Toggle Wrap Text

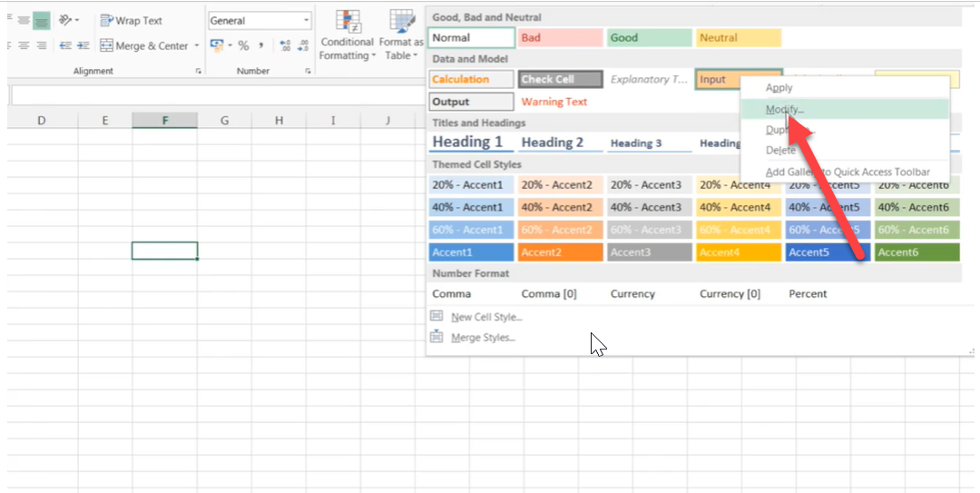(132, 21)
